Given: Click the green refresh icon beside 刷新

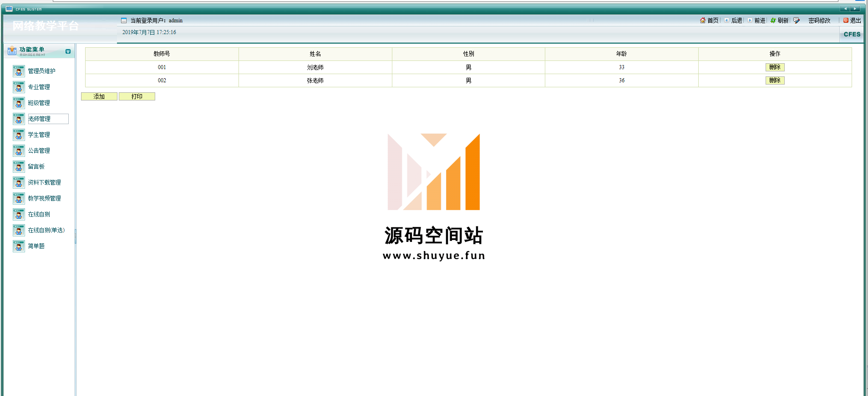Looking at the screenshot, I should 773,20.
